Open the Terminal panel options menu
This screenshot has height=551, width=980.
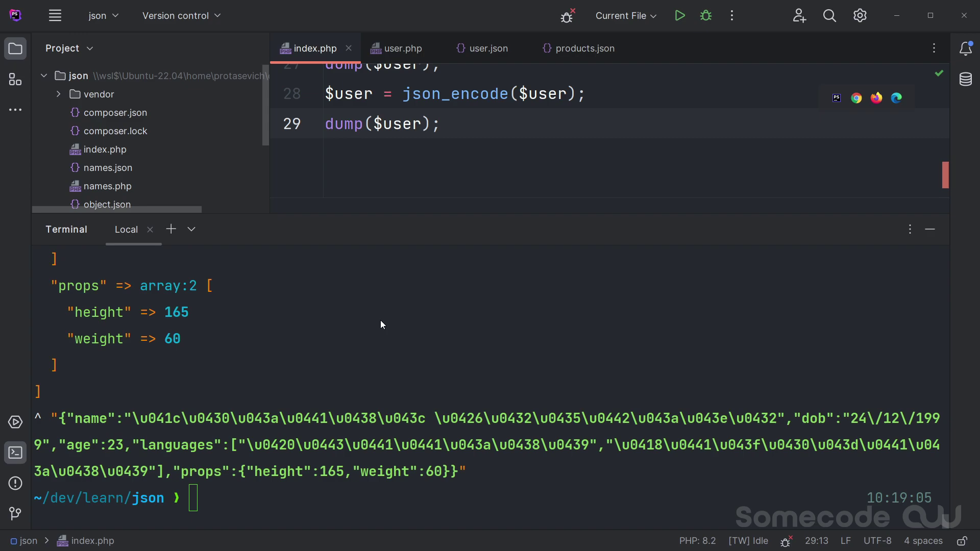910,230
